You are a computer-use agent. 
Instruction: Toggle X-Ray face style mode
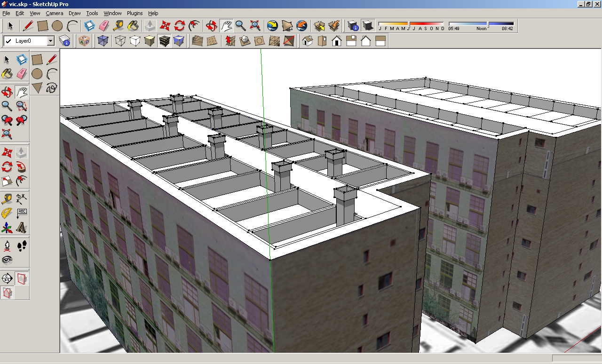pyautogui.click(x=102, y=41)
